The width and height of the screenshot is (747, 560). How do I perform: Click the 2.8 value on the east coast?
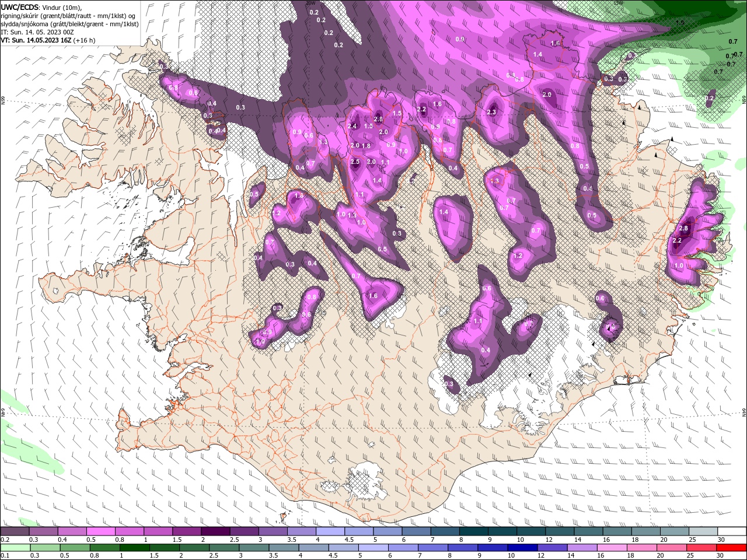click(x=684, y=228)
